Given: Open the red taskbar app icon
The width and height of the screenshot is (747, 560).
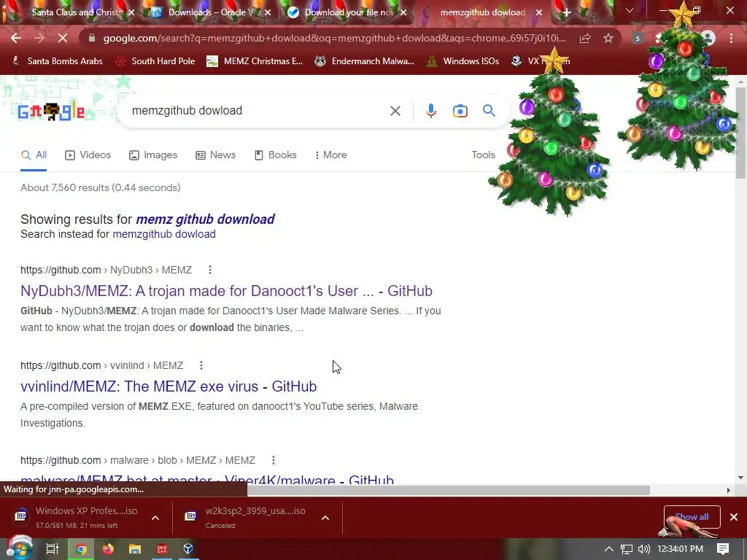Looking at the screenshot, I should pyautogui.click(x=161, y=549).
